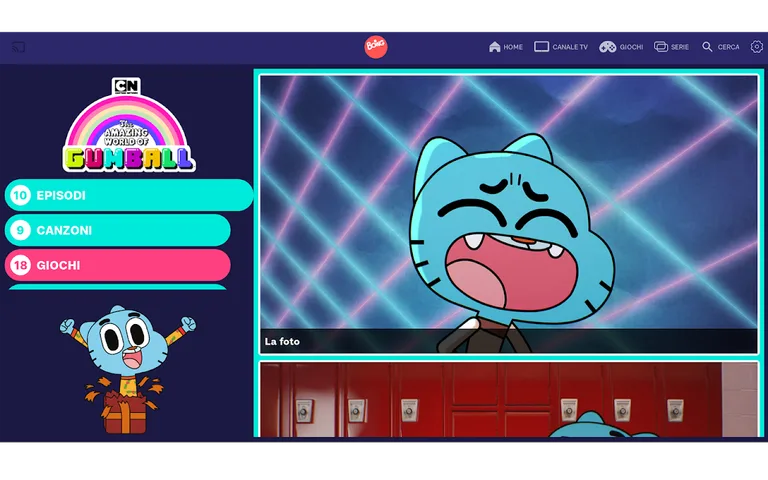Open the Canale TV menu label
This screenshot has height=480, width=768.
click(570, 47)
